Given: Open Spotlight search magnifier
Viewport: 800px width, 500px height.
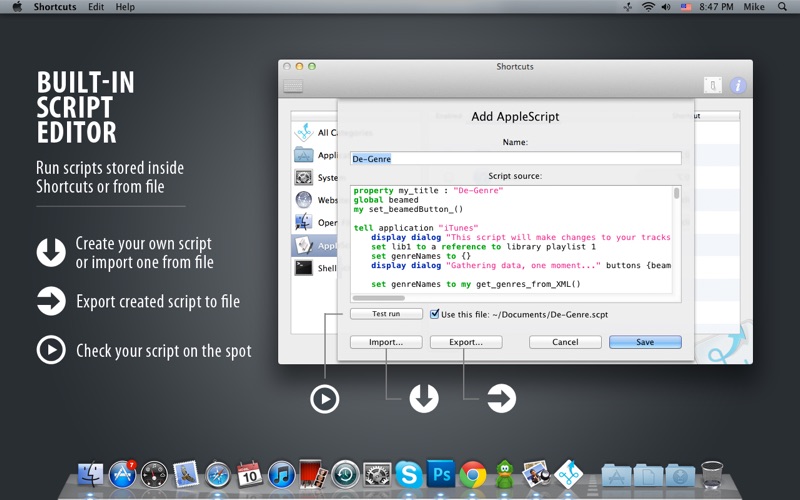Looking at the screenshot, I should [x=782, y=7].
